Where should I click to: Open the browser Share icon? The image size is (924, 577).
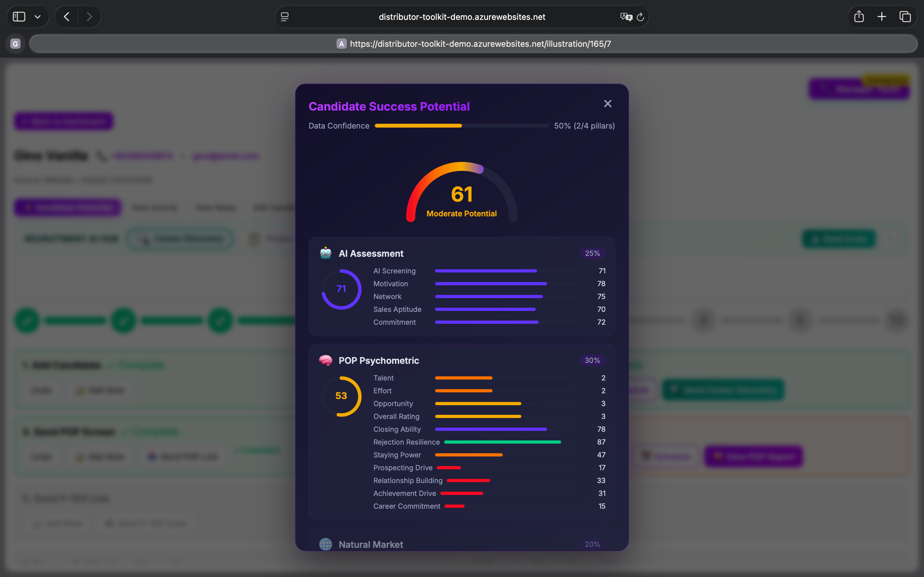pos(859,17)
